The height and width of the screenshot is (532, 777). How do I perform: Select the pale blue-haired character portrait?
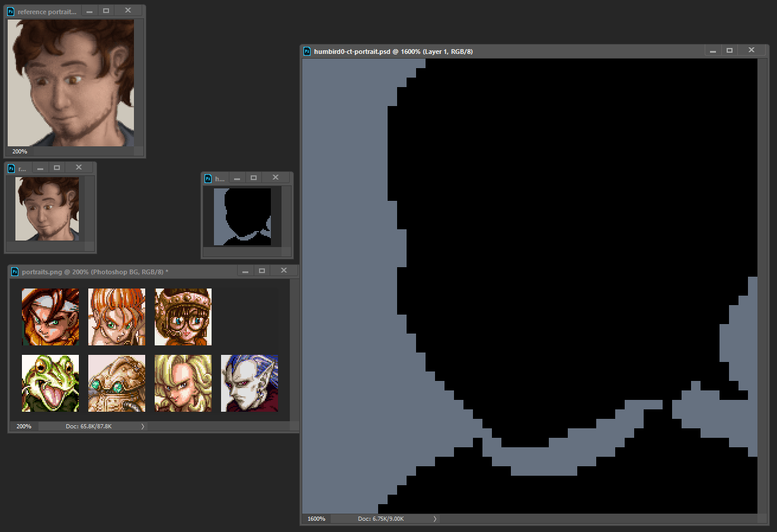coord(250,383)
